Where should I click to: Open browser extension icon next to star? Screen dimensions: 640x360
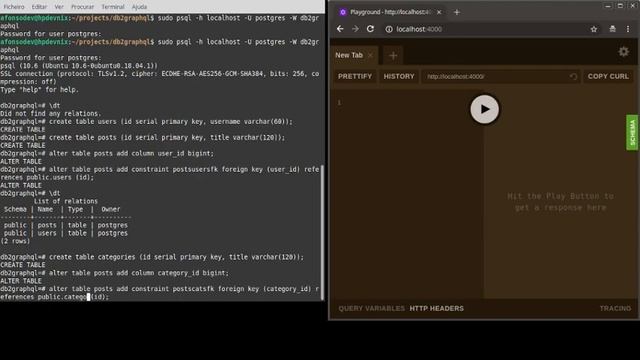(x=612, y=29)
